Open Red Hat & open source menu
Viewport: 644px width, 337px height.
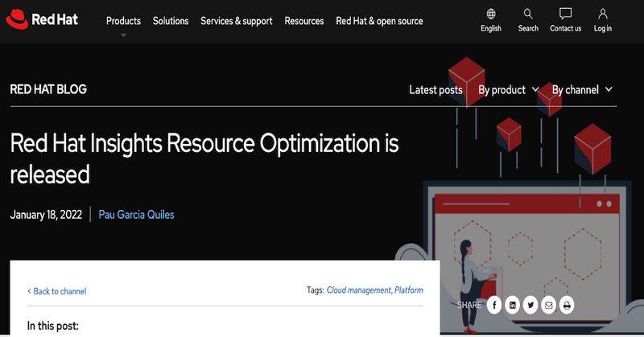(379, 21)
